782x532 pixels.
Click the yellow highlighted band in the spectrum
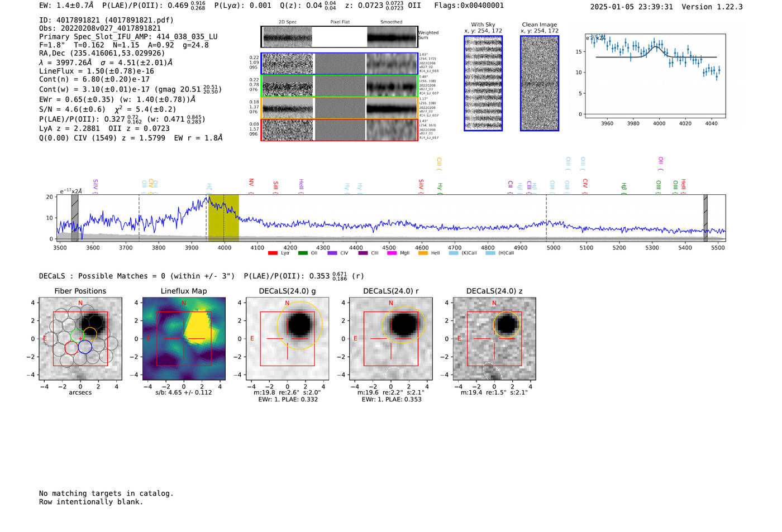[x=223, y=218]
